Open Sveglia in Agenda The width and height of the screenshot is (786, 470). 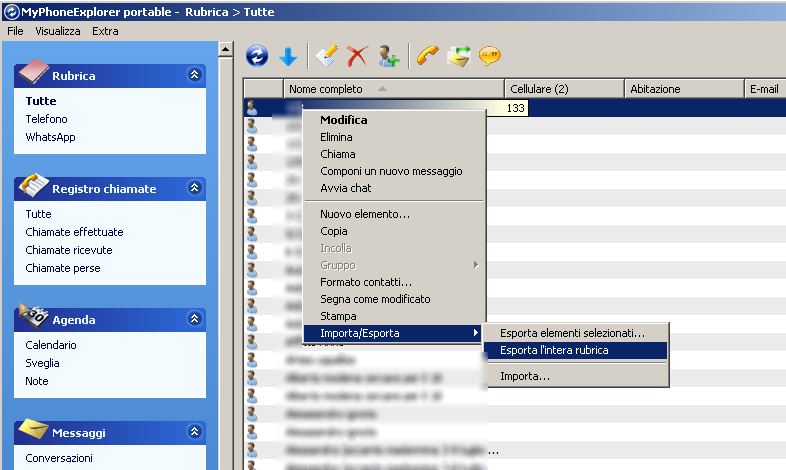pos(42,363)
